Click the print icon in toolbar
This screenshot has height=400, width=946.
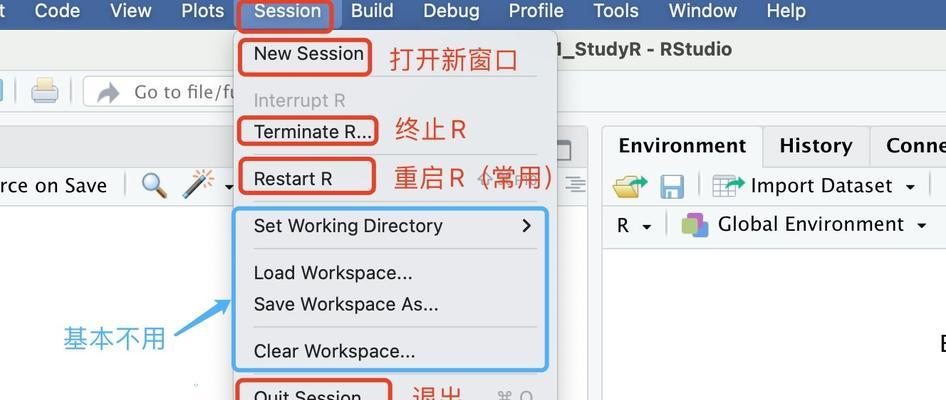coord(45,91)
